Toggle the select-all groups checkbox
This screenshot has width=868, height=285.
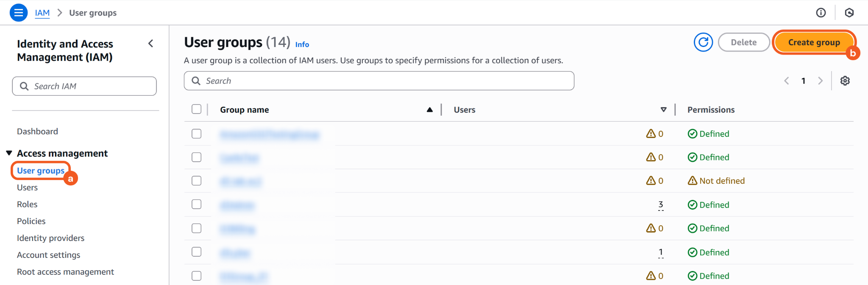[196, 109]
